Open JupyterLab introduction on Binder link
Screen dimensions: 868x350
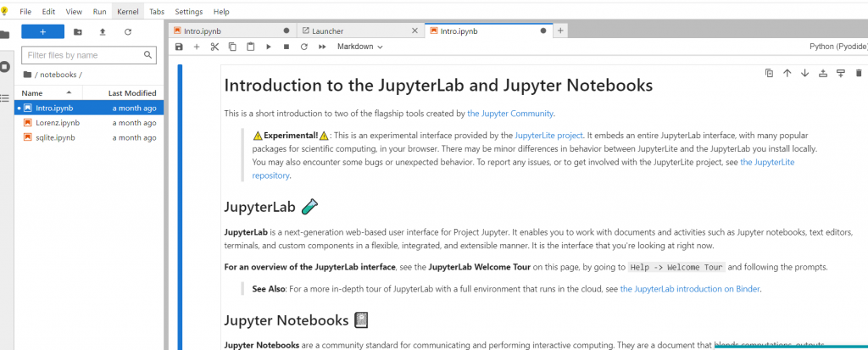coord(690,288)
